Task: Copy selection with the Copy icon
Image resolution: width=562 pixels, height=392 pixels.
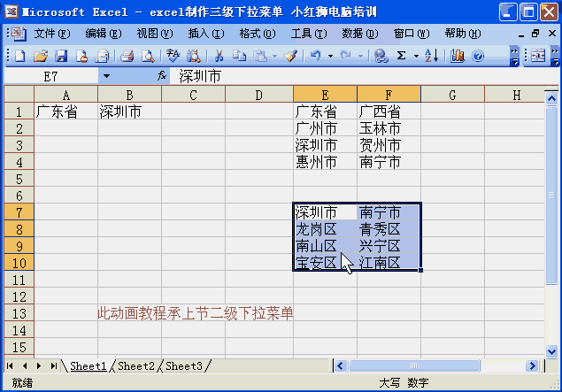Action: (x=239, y=56)
